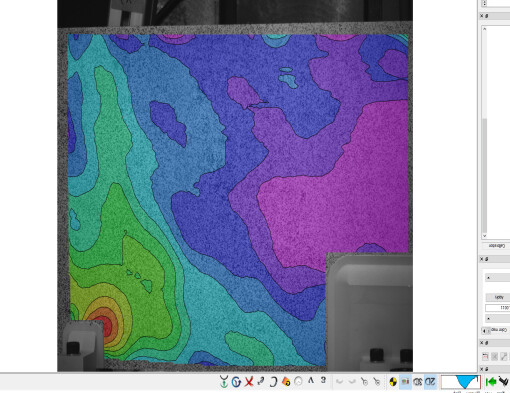Click the tab scroll arrows beside Color map
Viewport: 510px width, 393px height.
click(x=486, y=331)
